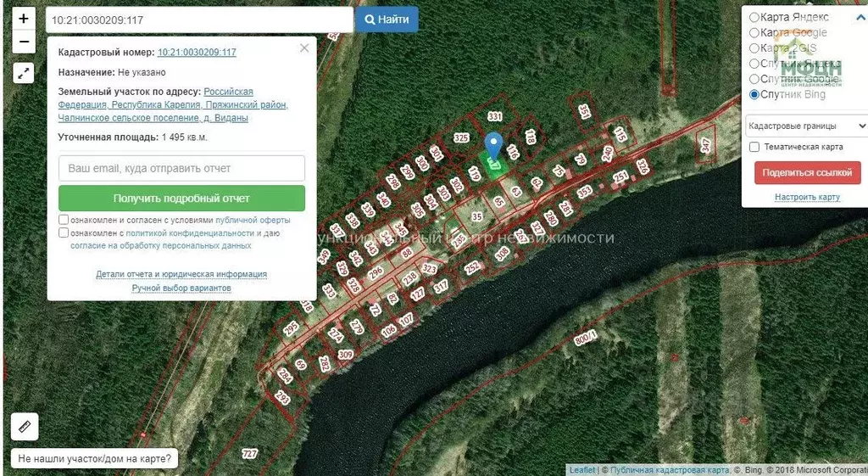Enable Тематическая карта checkbox
868x476 pixels.
point(754,147)
